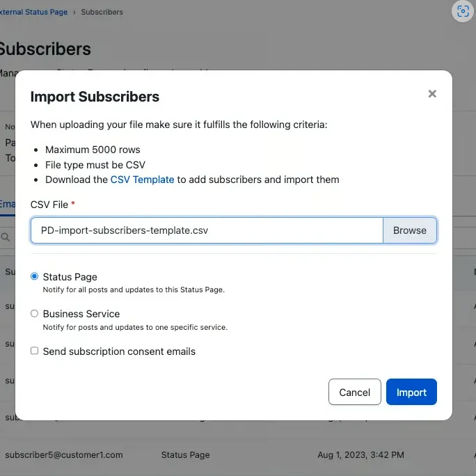Choose the Business Service radio option

point(35,314)
